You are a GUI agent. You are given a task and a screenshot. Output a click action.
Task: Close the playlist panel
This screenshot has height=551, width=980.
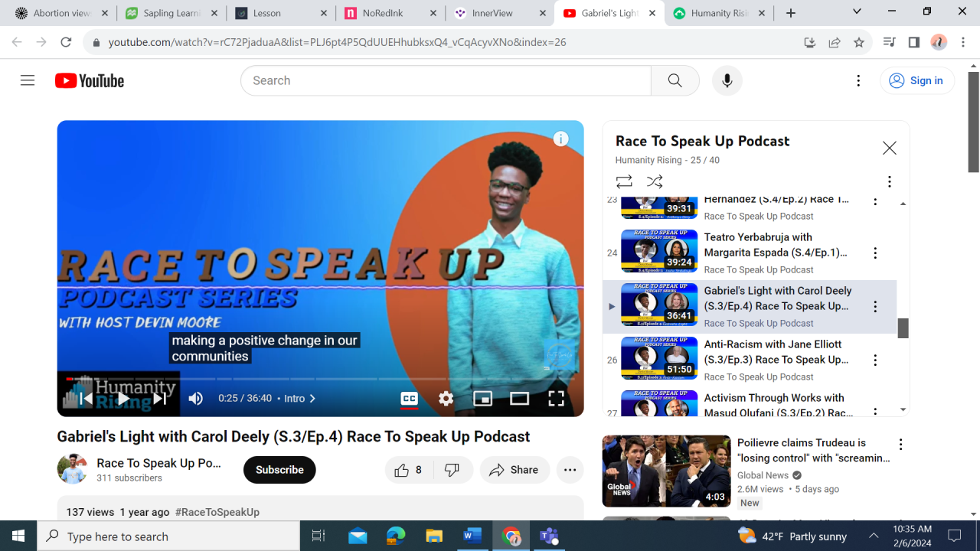pos(889,148)
